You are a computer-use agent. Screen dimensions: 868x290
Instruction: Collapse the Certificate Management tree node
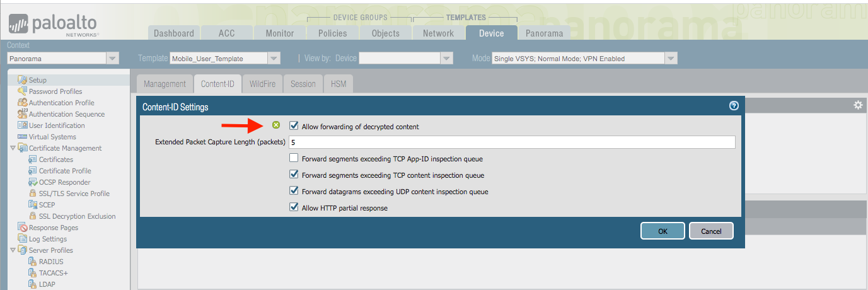(13, 148)
